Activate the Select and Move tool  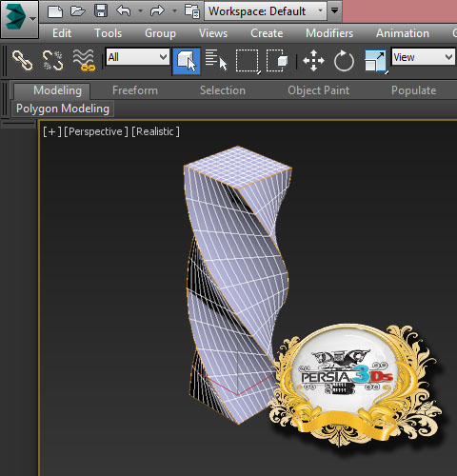pyautogui.click(x=313, y=60)
